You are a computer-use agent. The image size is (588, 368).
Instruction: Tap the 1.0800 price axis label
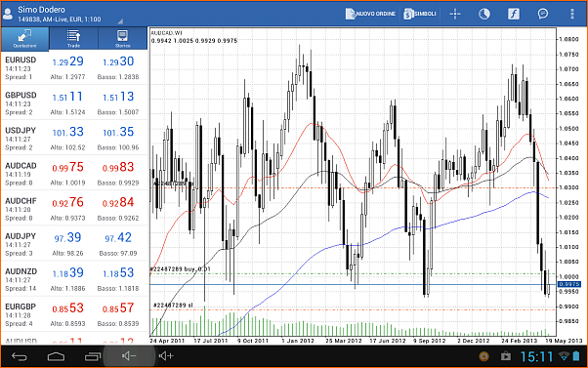[568, 39]
